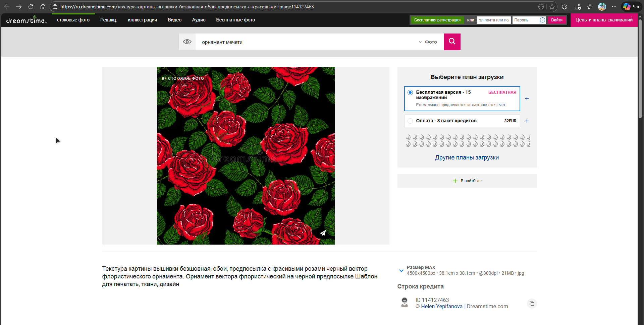This screenshot has width=644, height=325.
Task: Expand the Размер MAX size options
Action: tap(401, 270)
